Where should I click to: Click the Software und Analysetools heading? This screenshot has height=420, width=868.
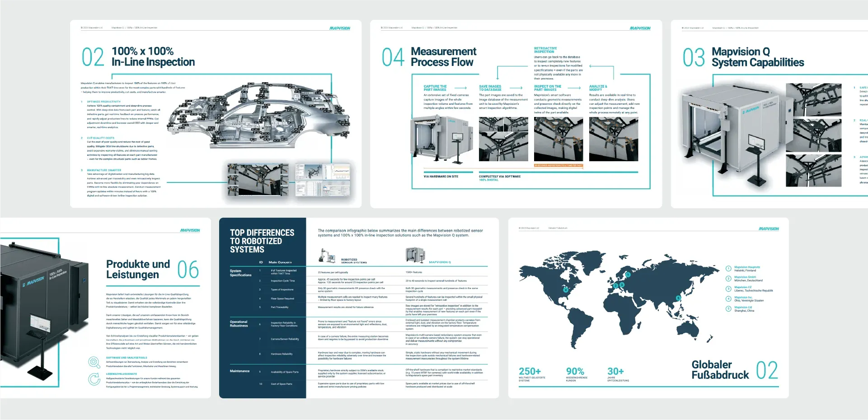[127, 358]
